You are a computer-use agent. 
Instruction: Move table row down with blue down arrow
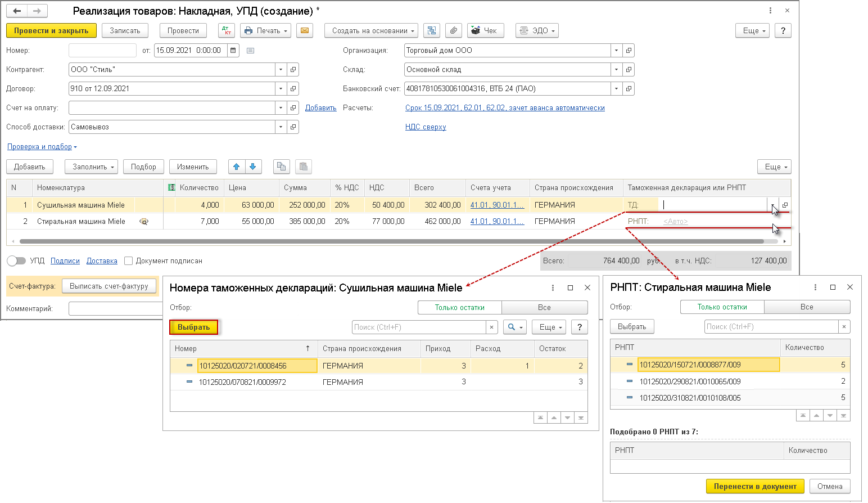(x=253, y=167)
